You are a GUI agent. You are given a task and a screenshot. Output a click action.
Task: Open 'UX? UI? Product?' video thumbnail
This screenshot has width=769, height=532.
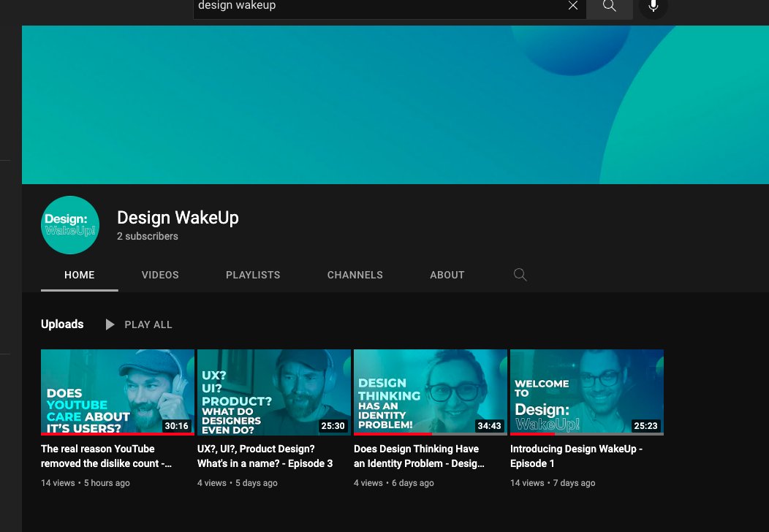pyautogui.click(x=274, y=392)
